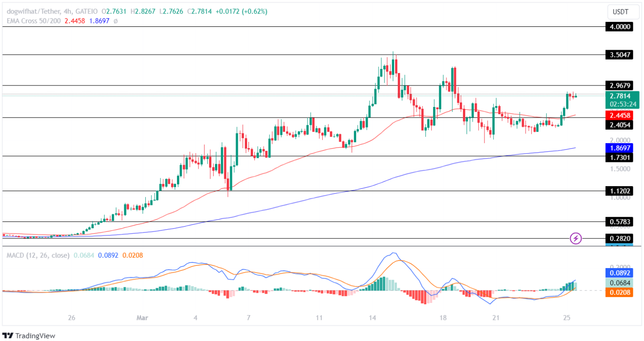644x341 pixels.
Task: Click the blue 1.8697 EMA 200 value label
Action: tap(619, 148)
